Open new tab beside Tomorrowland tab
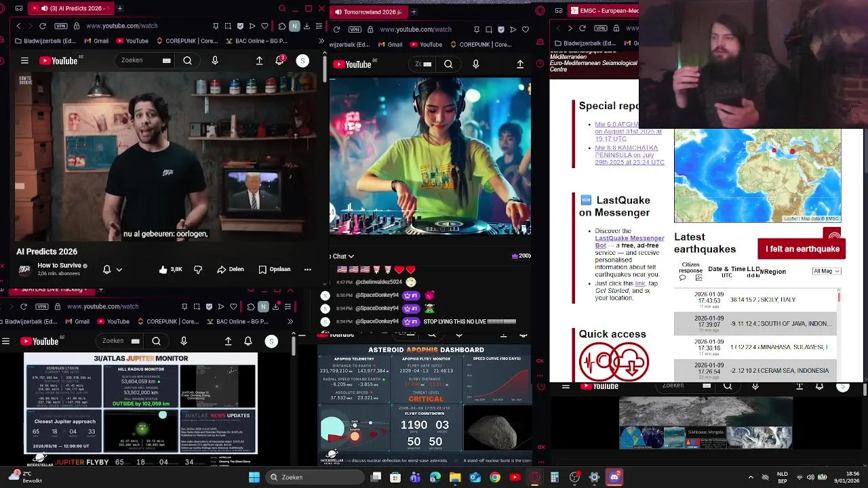The image size is (868, 488). pyautogui.click(x=414, y=12)
